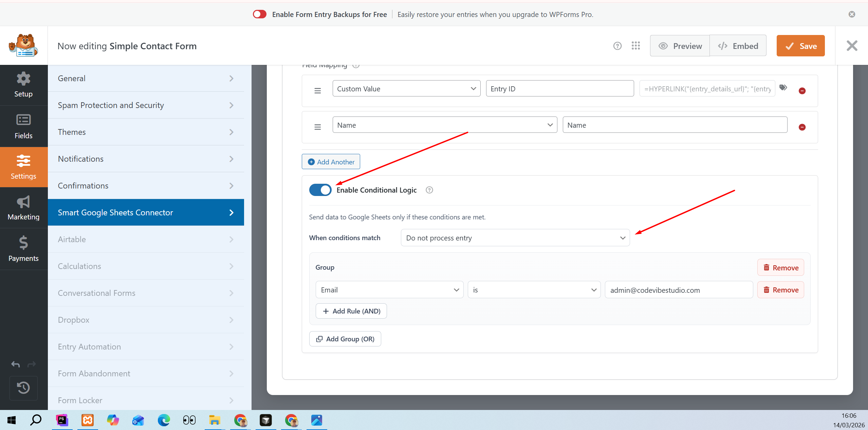Screen dimensions: 868x430
Task: Open the 'is' operator dropdown
Action: pyautogui.click(x=534, y=290)
